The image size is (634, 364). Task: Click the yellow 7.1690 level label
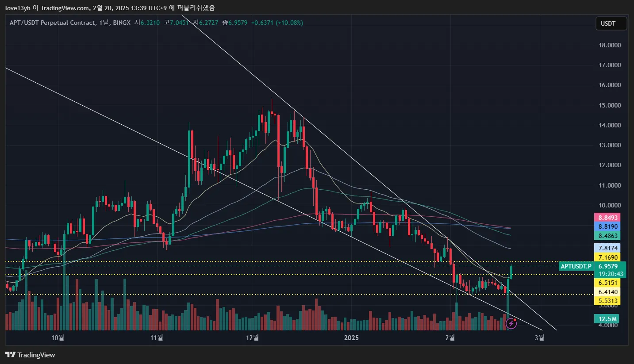(608, 257)
